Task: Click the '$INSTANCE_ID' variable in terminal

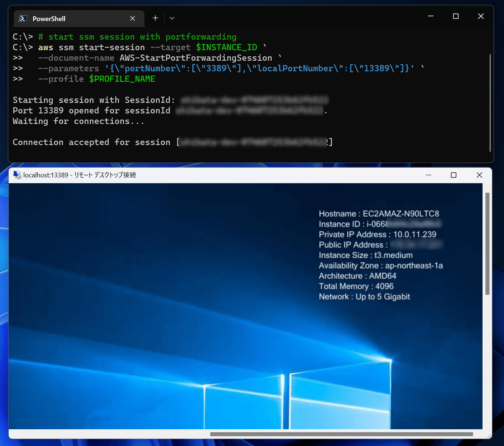Action: [x=227, y=47]
